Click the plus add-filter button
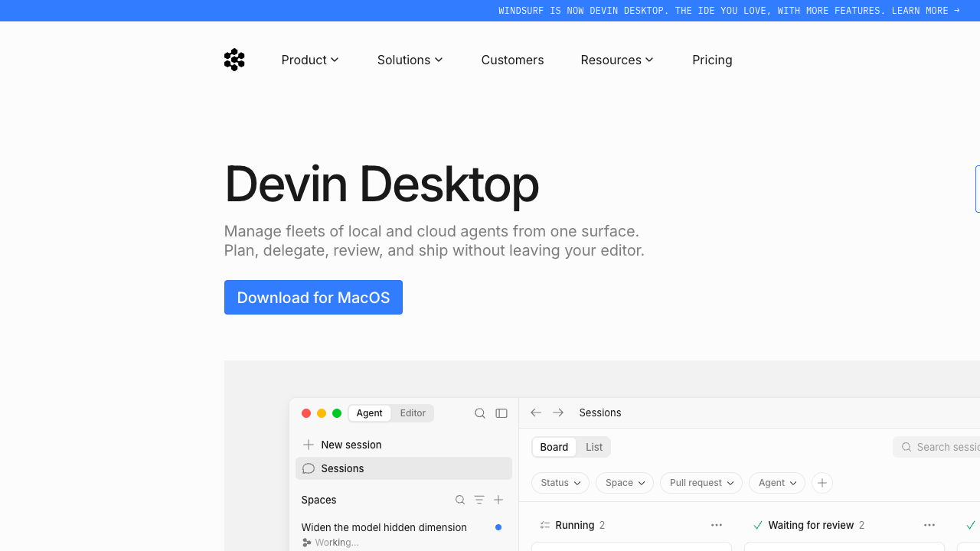980x551 pixels. pyautogui.click(x=822, y=483)
